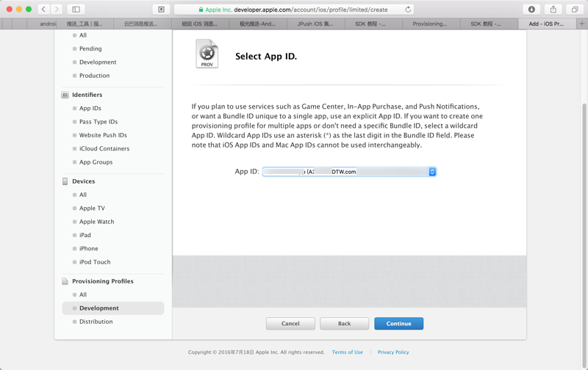Image resolution: width=588 pixels, height=370 pixels.
Task: Click the Back button
Action: [344, 324]
